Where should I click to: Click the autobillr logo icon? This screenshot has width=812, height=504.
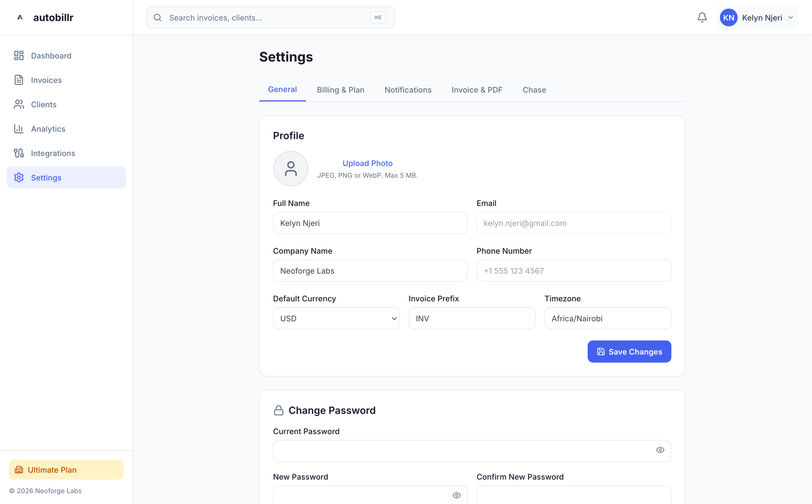pos(20,17)
